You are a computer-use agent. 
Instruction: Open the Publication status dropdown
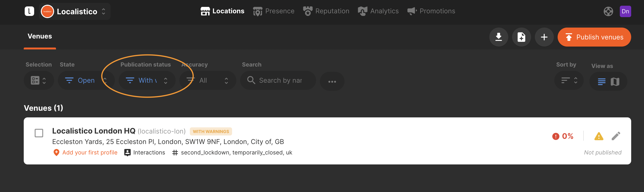pos(147,80)
